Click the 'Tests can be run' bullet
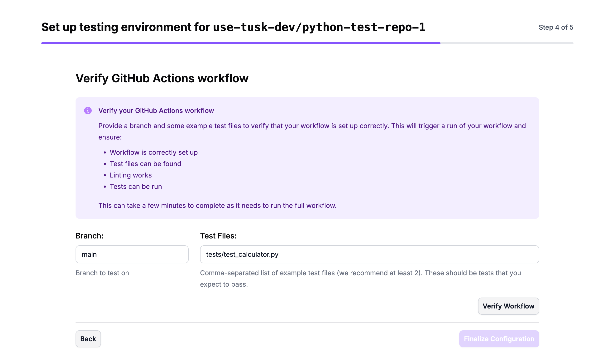Screen dimensions: 612x364 pyautogui.click(x=136, y=187)
